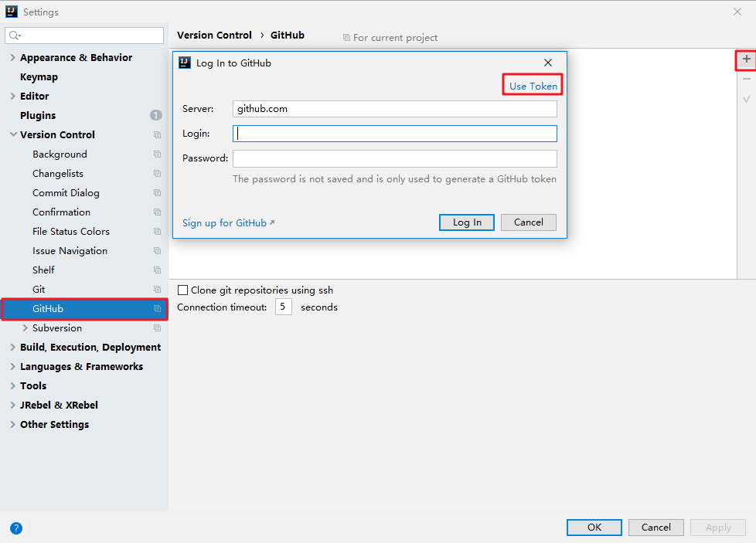Click the Connection timeout seconds field
Screen dimensions: 756x543
point(284,307)
